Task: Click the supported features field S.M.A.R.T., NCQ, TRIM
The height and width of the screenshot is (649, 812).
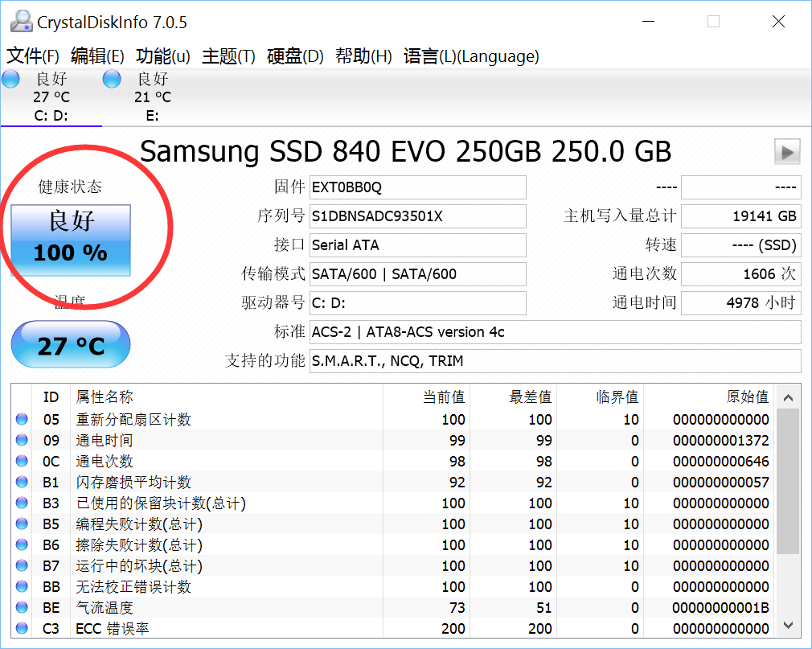Action: [x=556, y=361]
